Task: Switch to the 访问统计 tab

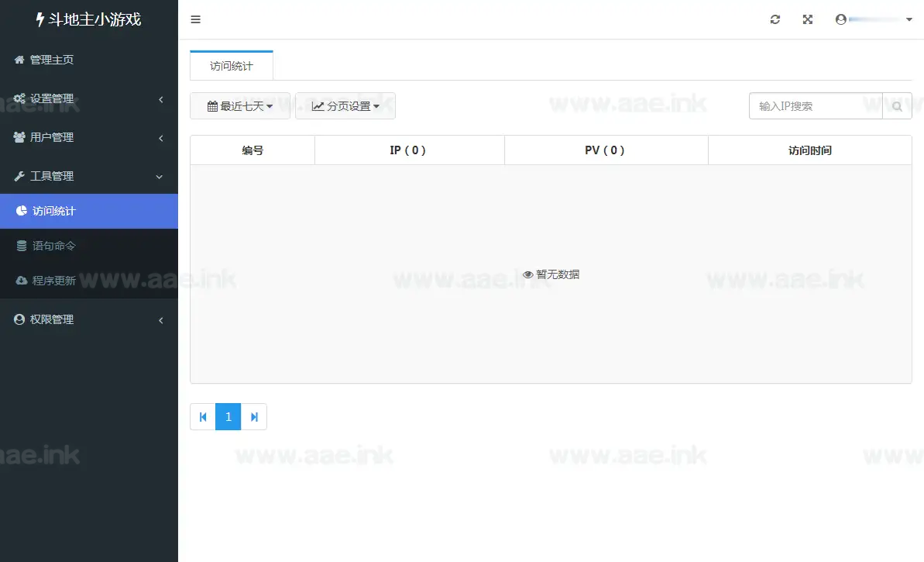Action: (x=231, y=66)
